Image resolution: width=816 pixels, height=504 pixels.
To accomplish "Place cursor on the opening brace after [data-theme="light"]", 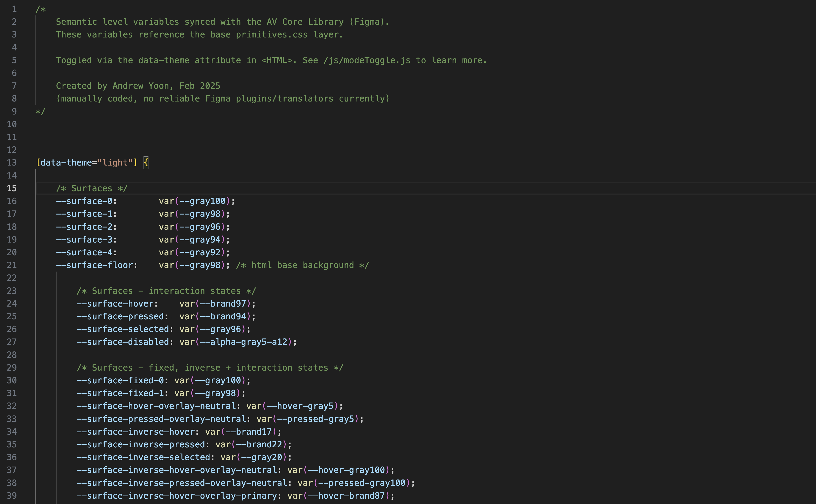I will click(146, 163).
